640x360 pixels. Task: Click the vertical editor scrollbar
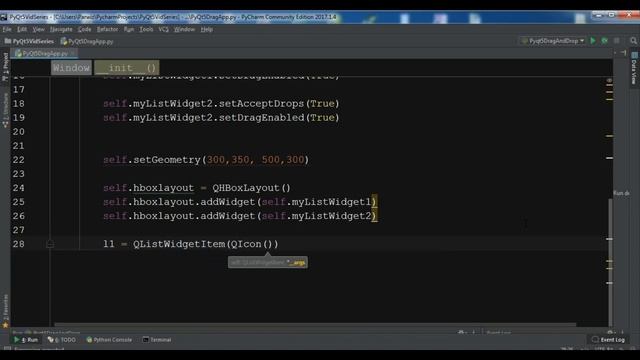pos(611,261)
